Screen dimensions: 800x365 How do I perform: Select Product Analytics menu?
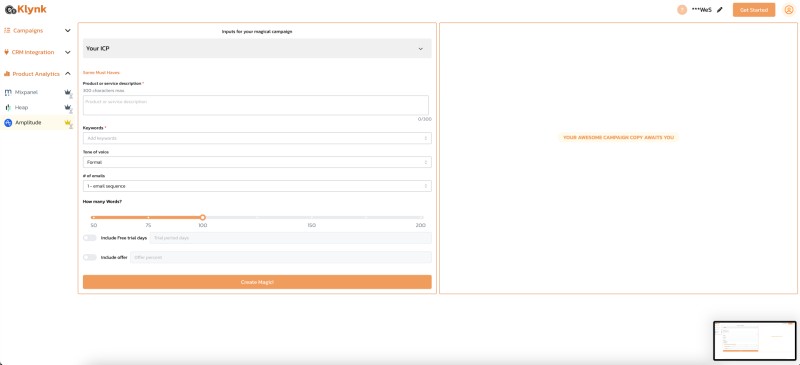click(x=37, y=74)
